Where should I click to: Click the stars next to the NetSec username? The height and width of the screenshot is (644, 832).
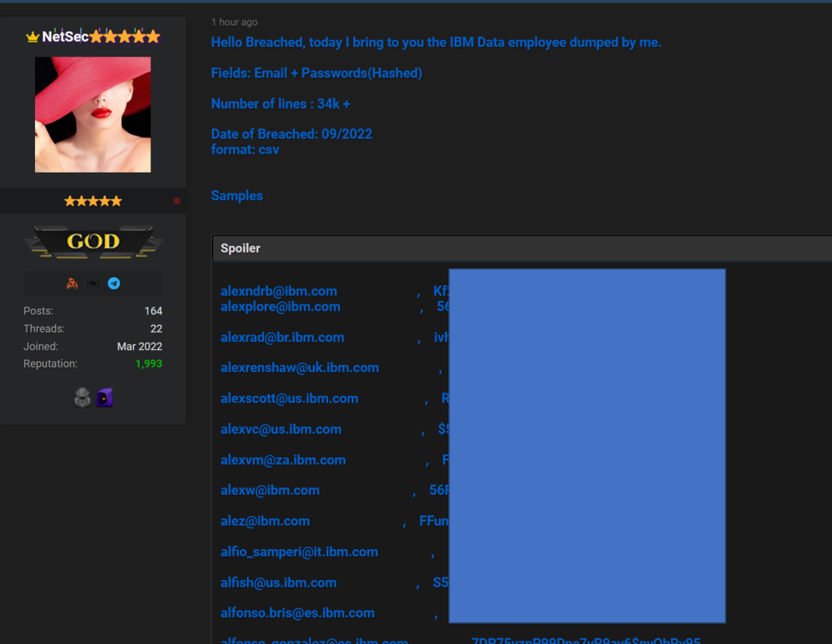[124, 37]
